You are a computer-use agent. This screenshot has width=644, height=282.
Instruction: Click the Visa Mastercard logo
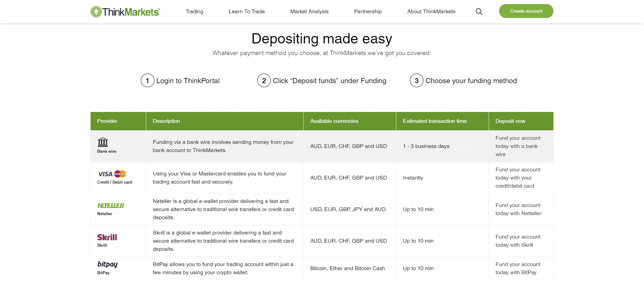pyautogui.click(x=112, y=174)
